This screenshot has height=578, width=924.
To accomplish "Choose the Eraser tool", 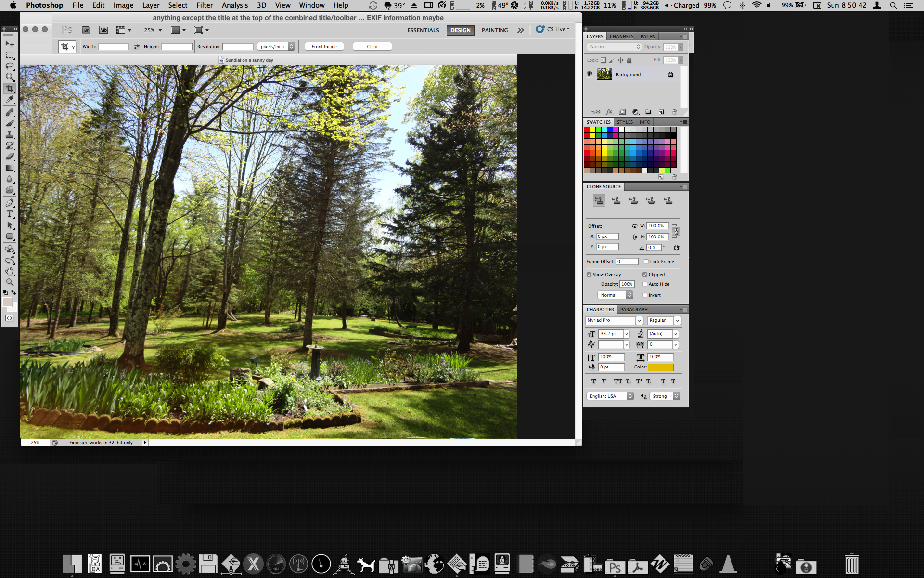I will [10, 157].
